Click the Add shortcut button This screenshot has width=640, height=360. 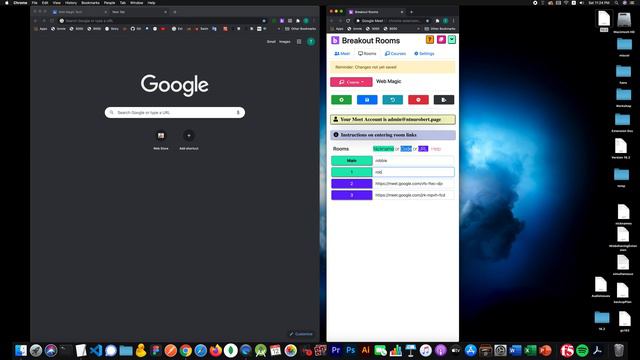tap(189, 140)
